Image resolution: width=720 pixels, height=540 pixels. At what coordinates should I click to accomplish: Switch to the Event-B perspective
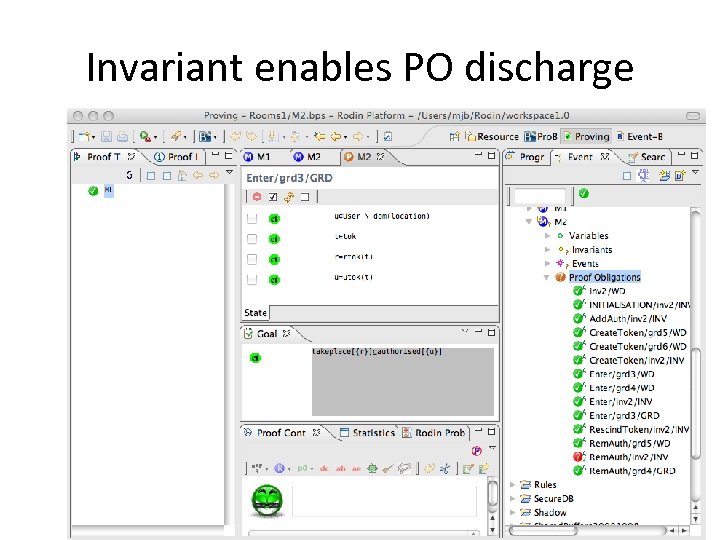pyautogui.click(x=641, y=137)
